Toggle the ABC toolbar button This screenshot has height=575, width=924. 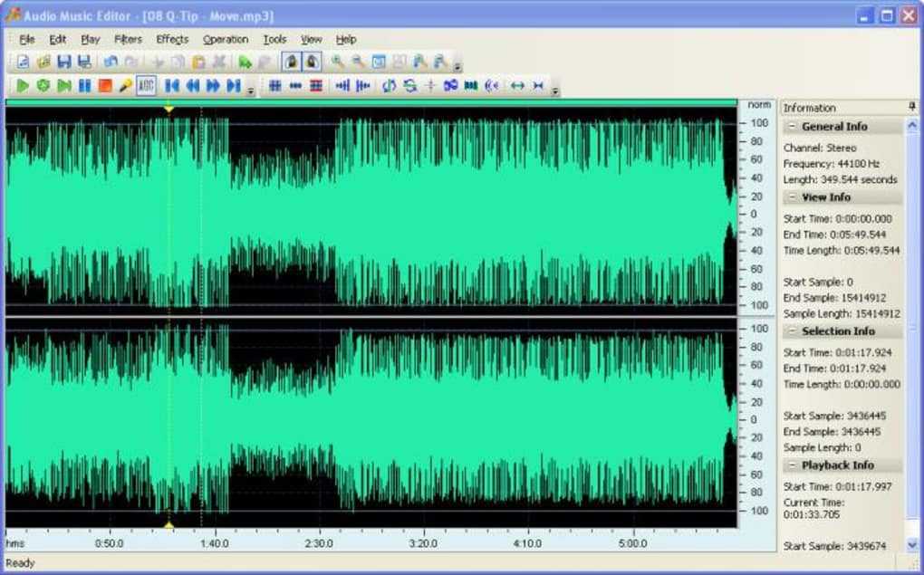(146, 86)
